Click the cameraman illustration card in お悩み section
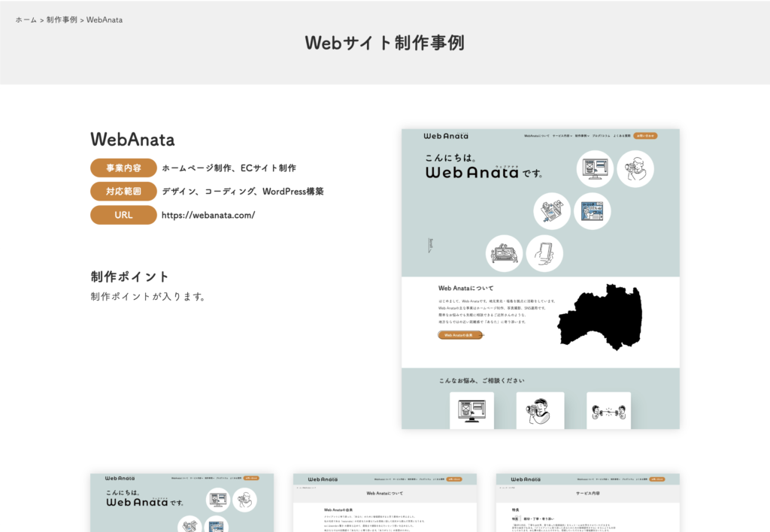770x532 pixels. click(x=540, y=411)
